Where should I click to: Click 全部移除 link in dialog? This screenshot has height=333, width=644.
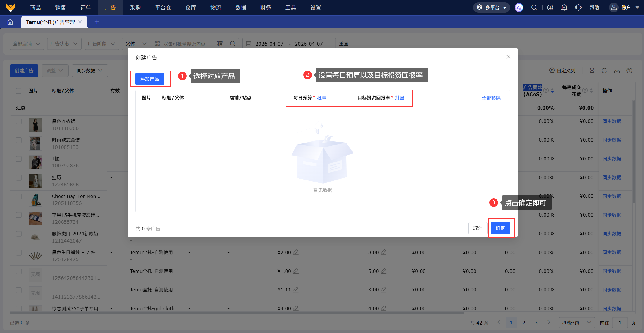click(491, 98)
